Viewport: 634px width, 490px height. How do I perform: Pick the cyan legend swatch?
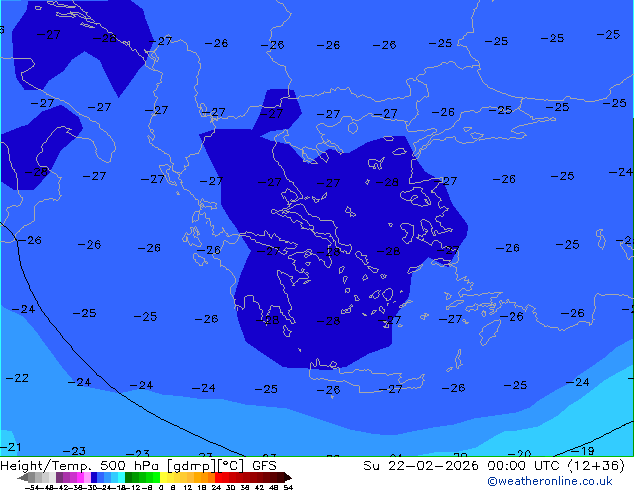pos(121,477)
